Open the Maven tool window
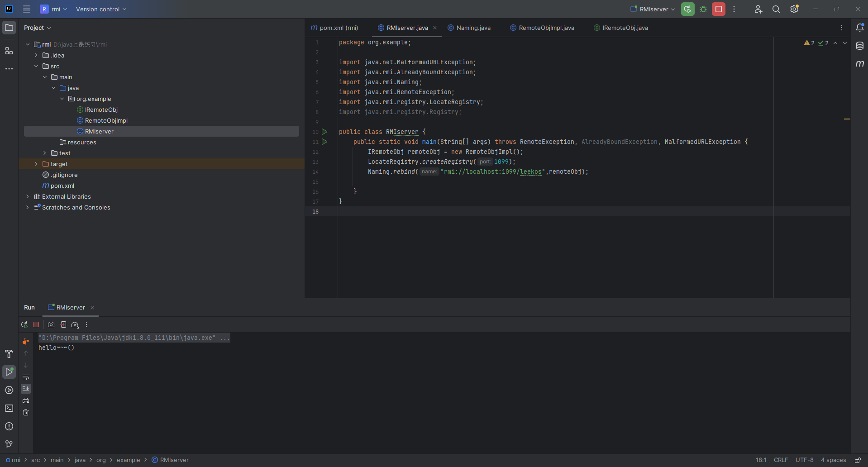Image resolution: width=868 pixels, height=467 pixels. pos(860,64)
